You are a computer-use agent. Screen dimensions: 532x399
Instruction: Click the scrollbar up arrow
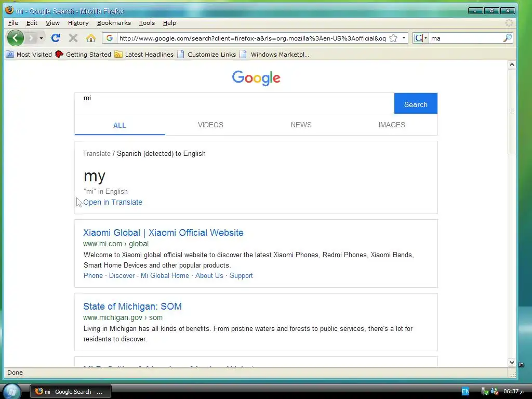click(x=512, y=65)
